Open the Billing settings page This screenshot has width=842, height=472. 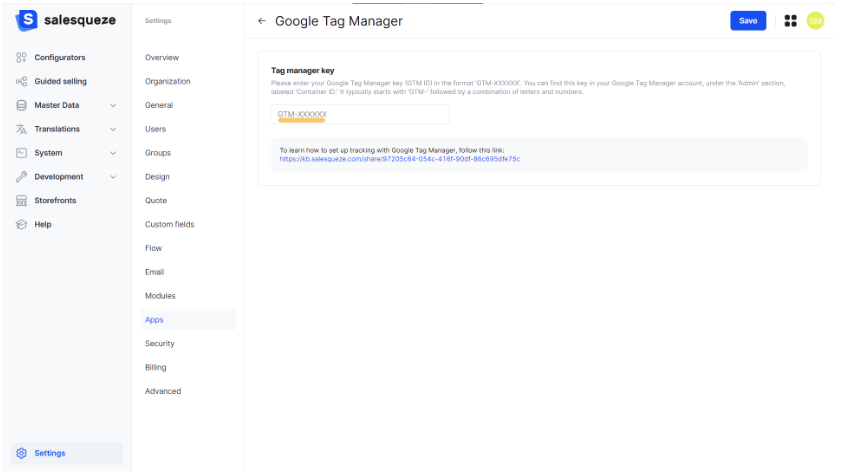pyautogui.click(x=155, y=367)
